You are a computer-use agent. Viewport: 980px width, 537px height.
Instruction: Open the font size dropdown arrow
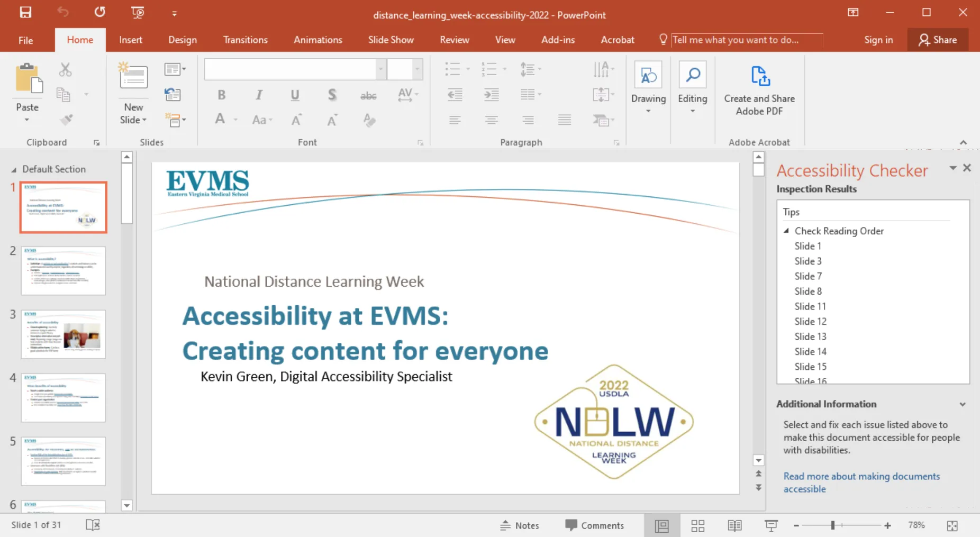(x=418, y=69)
